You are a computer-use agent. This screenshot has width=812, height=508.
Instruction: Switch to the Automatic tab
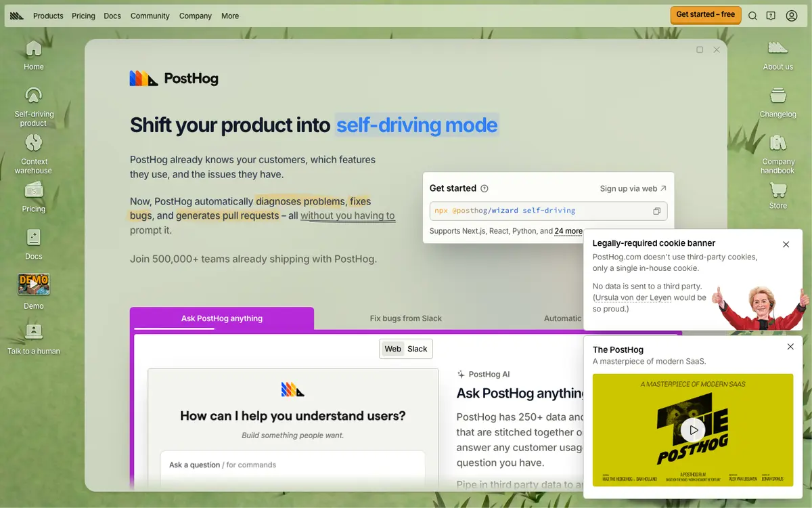coord(562,318)
